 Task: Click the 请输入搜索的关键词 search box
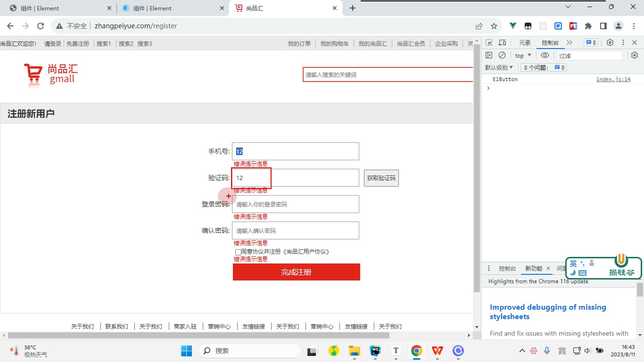coord(388,74)
